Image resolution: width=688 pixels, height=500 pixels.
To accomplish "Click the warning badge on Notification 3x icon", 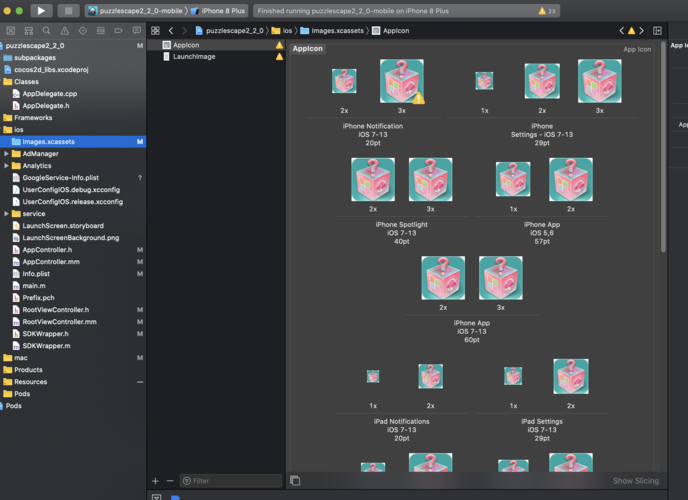I will pyautogui.click(x=419, y=98).
